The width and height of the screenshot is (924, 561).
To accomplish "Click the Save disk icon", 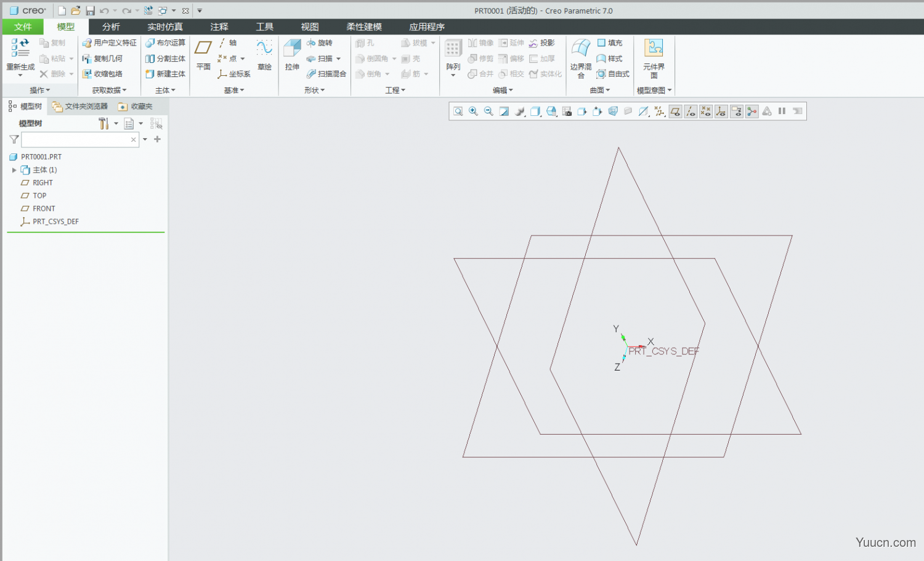I will 90,10.
